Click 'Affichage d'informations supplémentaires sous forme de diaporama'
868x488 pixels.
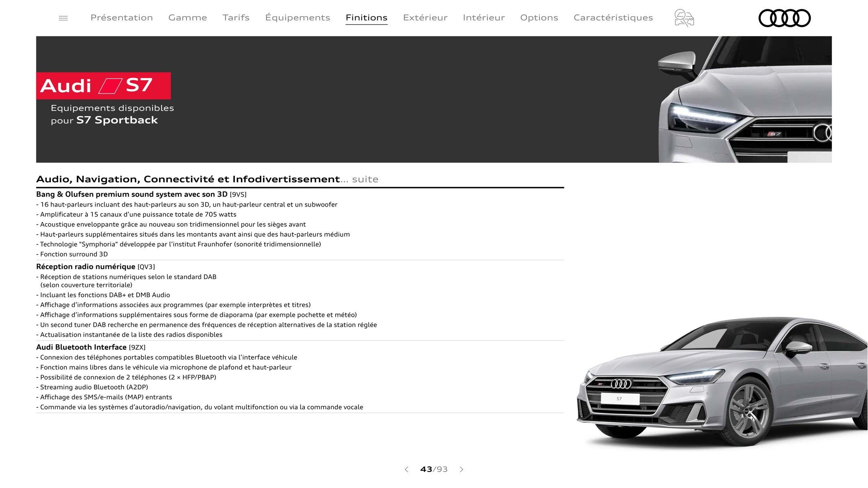point(197,315)
